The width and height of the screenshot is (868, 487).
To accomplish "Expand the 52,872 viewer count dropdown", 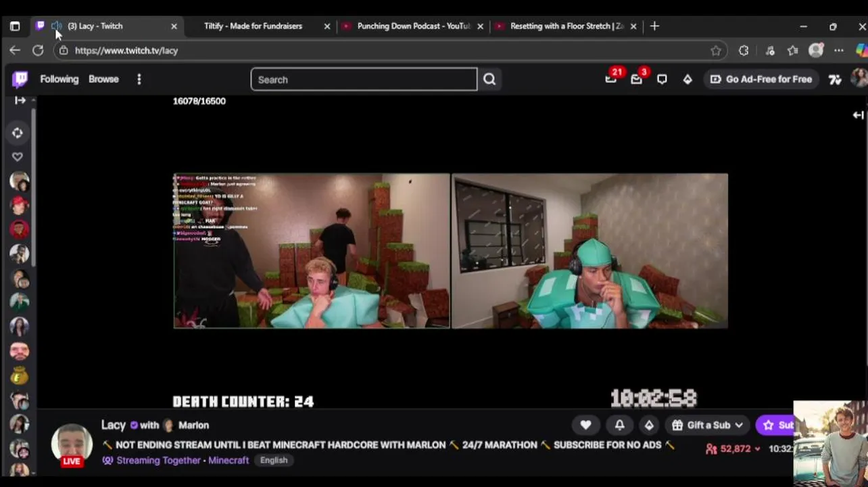I will (733, 448).
